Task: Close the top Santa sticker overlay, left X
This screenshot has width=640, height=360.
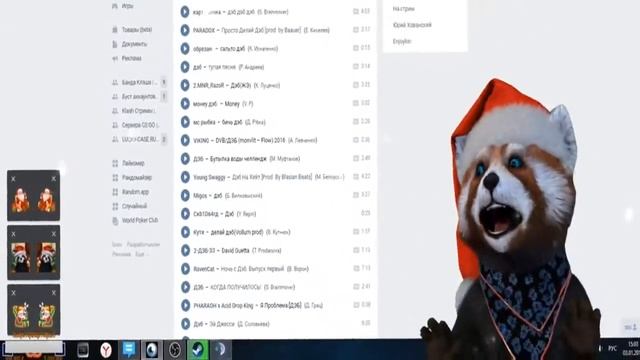Action: (13, 179)
